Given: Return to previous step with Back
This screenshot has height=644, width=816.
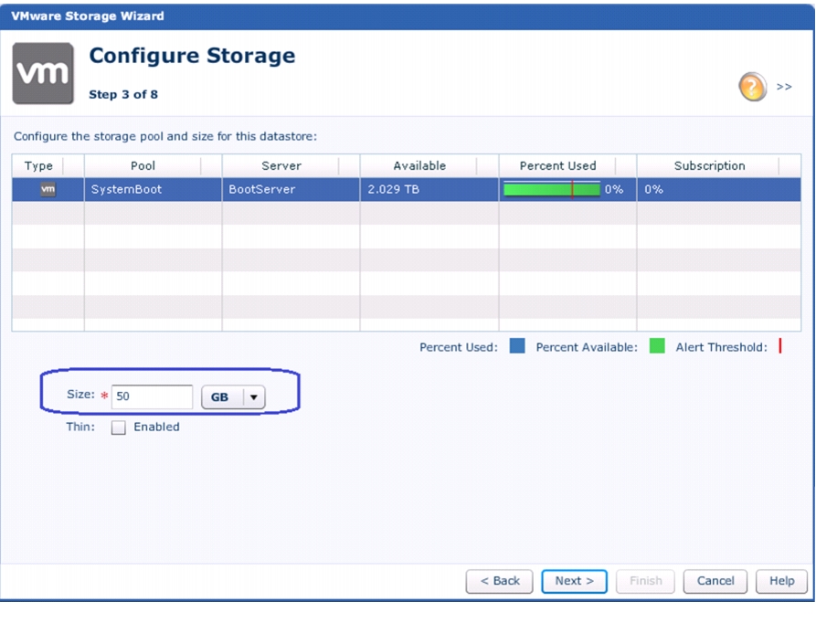Looking at the screenshot, I should coord(500,581).
